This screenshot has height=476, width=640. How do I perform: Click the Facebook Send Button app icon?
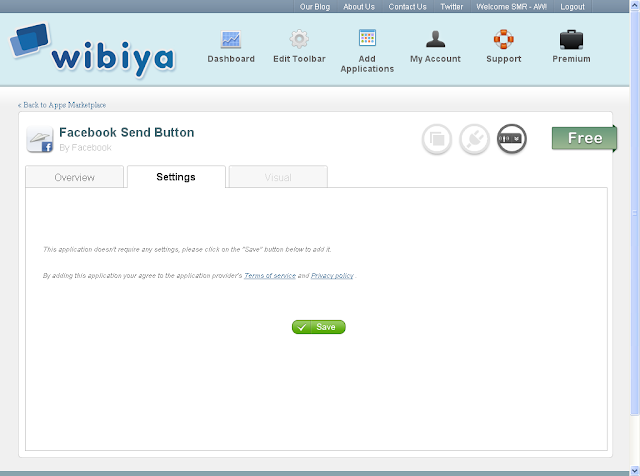click(x=40, y=139)
